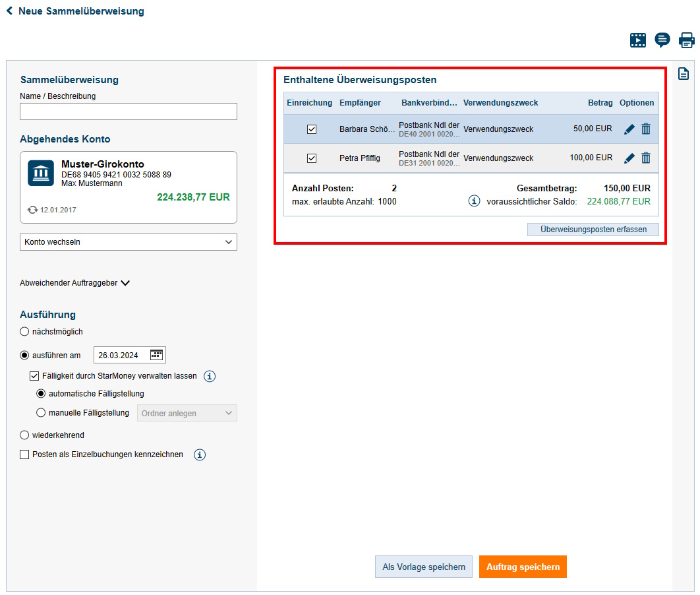Click Überweisungsposten erfassen button
The height and width of the screenshot is (595, 700).
pyautogui.click(x=593, y=229)
